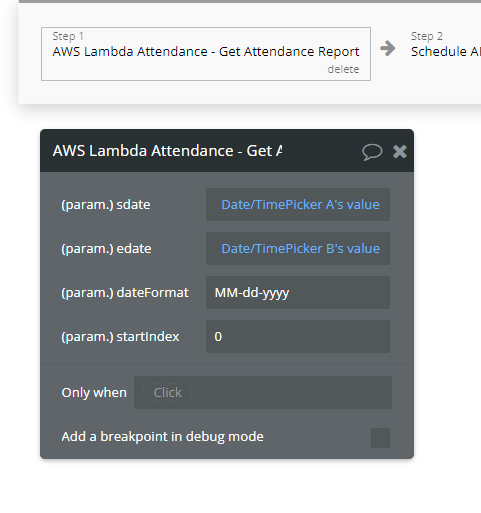Select the Step 1 Get Attendance Report action
Screen dimensions: 481x513
pos(206,54)
